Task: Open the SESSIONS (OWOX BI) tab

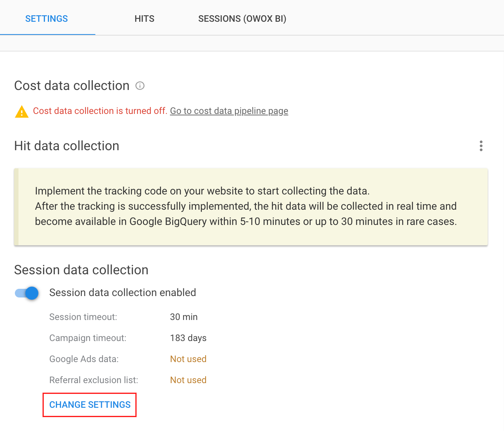Action: coord(242,19)
